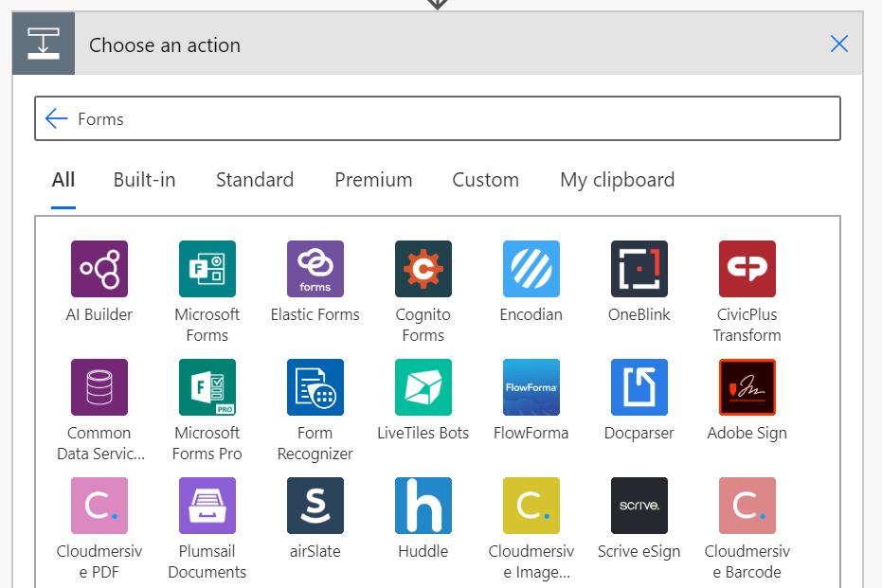Choose the Scrive eSign connector
Image resolution: width=882 pixels, height=588 pixels.
[x=639, y=506]
